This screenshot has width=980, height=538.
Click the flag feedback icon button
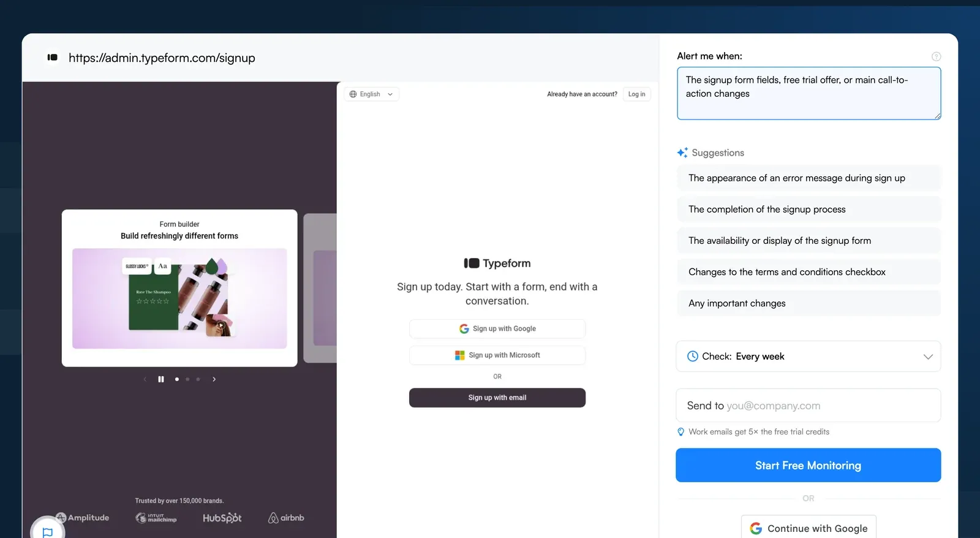coord(48,531)
